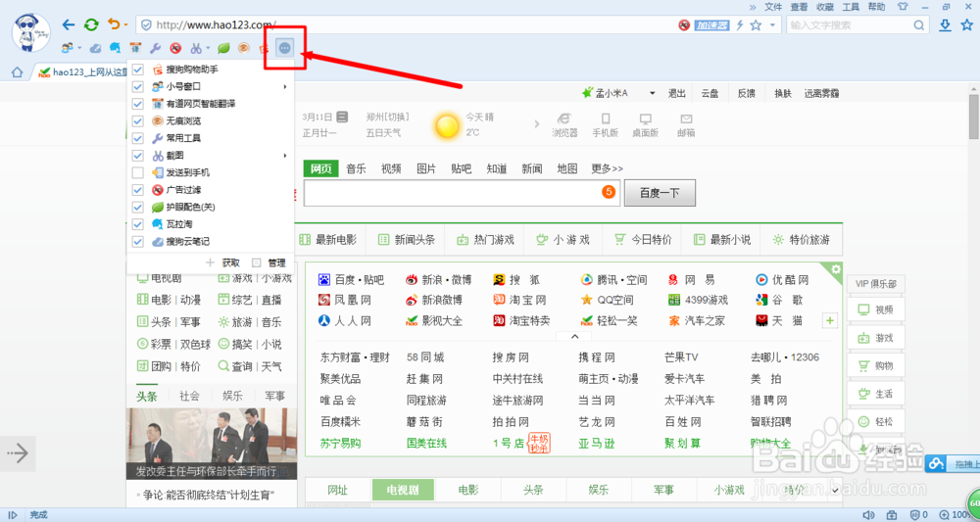This screenshot has width=980, height=522.
Task: Switch to the 娱乐 news tab
Action: (x=232, y=396)
